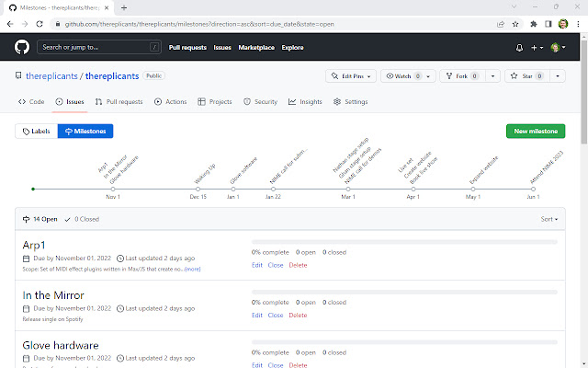Switch to Labels view
This screenshot has width=588, height=368.
point(36,132)
